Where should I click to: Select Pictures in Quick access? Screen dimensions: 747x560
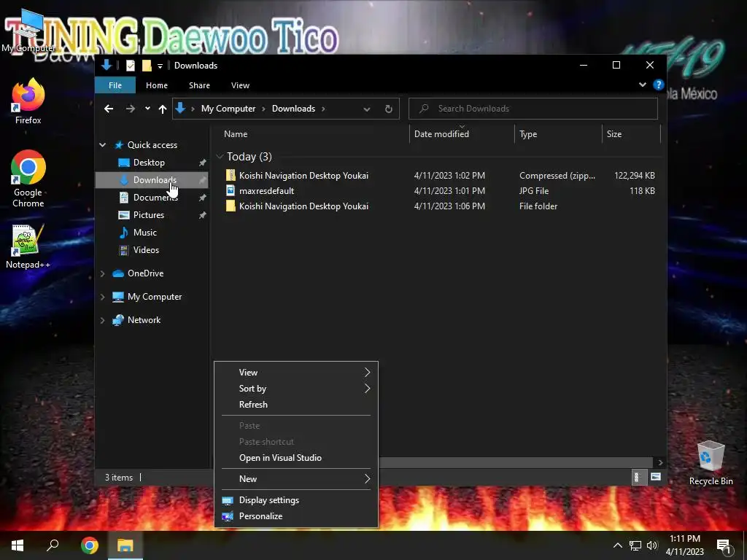(148, 215)
